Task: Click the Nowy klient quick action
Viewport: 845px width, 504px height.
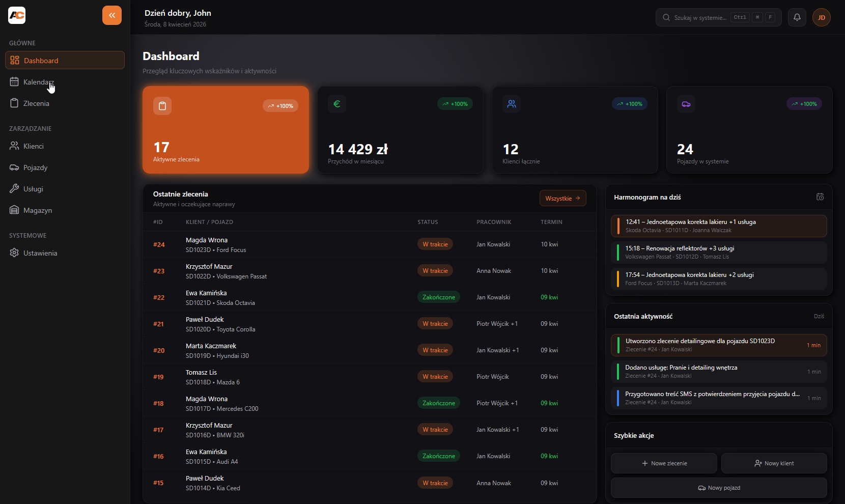Action: [x=774, y=463]
